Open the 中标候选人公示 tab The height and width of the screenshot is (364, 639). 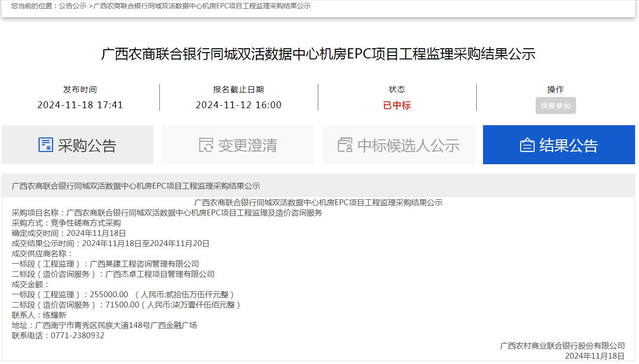point(399,145)
